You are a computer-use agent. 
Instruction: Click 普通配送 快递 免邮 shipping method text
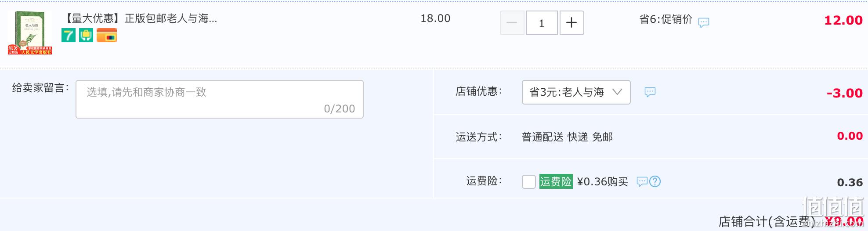pos(567,137)
